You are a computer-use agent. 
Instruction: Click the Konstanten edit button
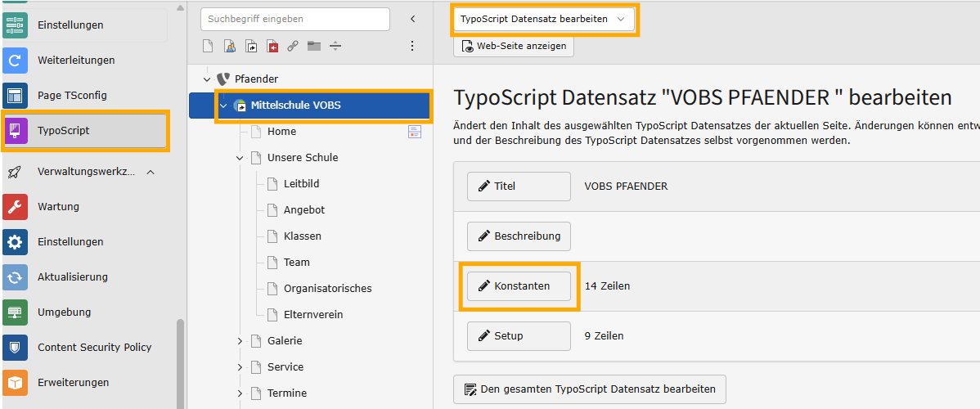(x=519, y=286)
